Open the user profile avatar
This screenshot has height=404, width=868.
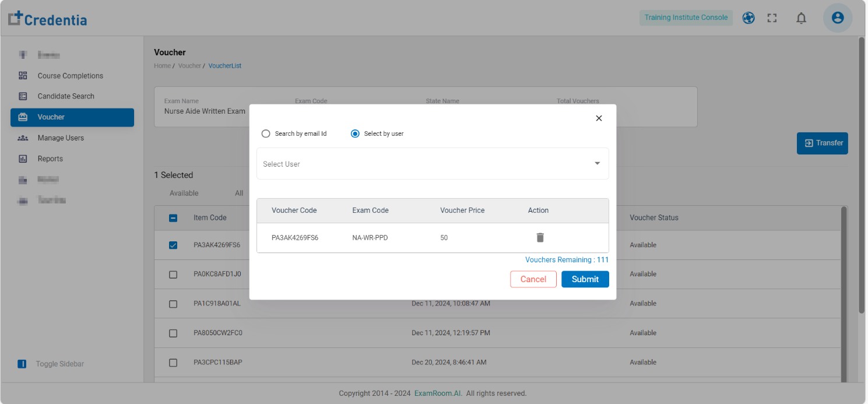point(838,18)
